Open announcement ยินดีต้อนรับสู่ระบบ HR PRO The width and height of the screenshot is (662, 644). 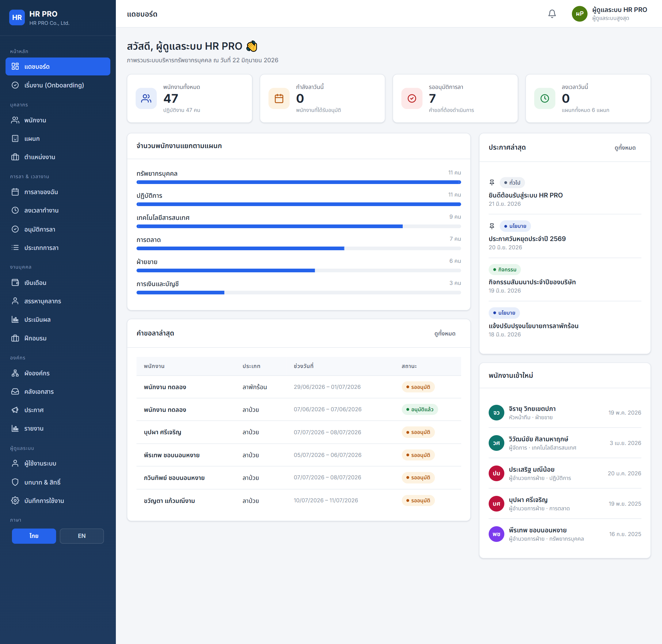(525, 195)
